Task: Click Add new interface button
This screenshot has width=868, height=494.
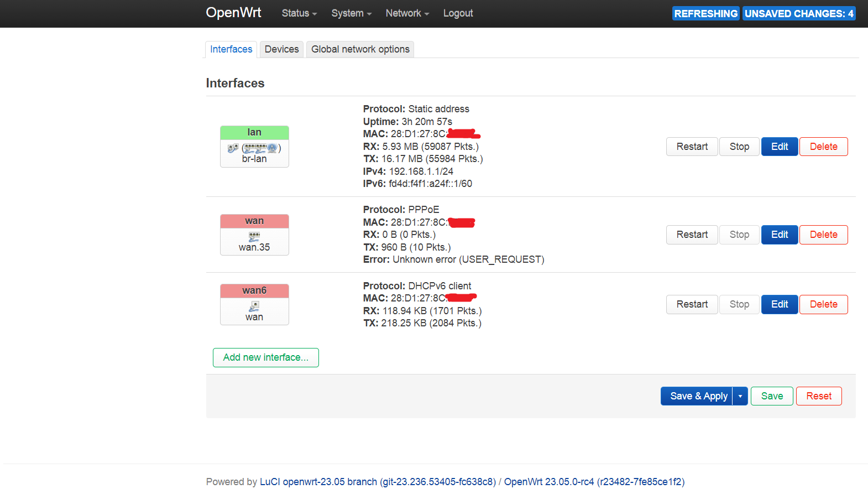Action: tap(266, 357)
